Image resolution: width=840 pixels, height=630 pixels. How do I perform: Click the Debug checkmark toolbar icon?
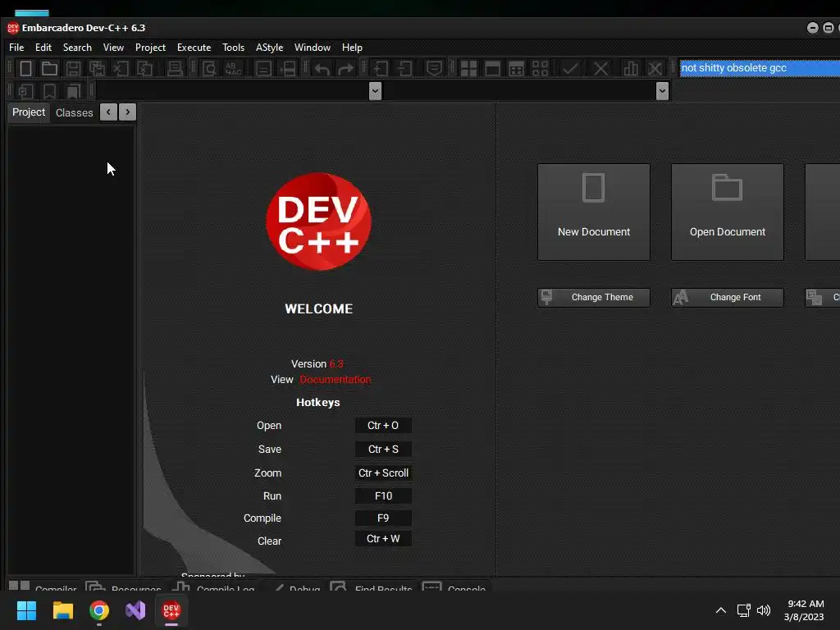tap(570, 69)
